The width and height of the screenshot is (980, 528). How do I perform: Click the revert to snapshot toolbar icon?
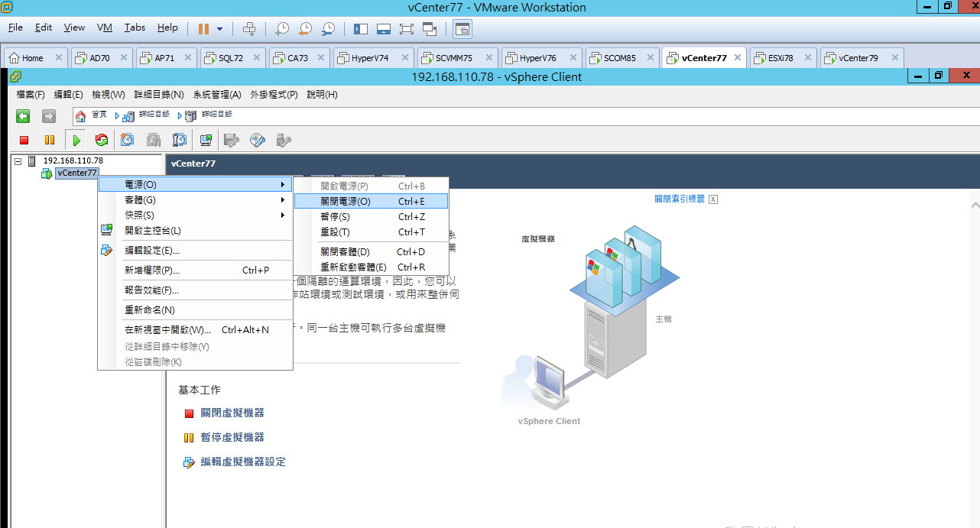(x=154, y=140)
